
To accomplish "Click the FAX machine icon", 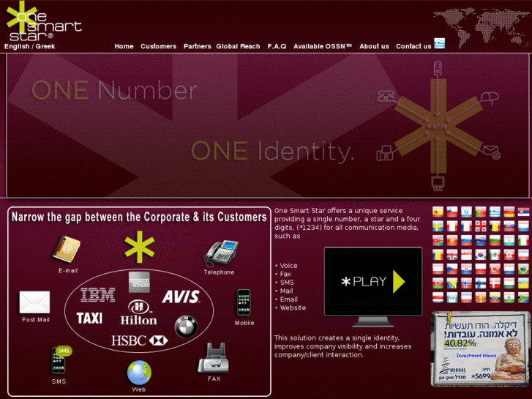I will coord(214,357).
